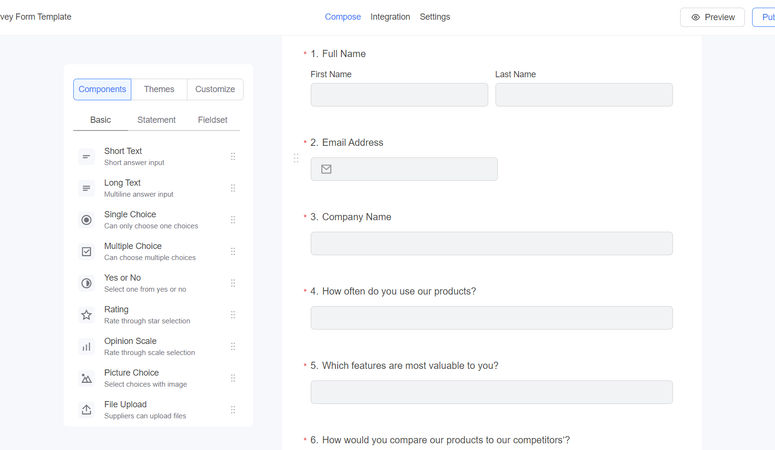Grab the drag handle beside Email Address question
This screenshot has width=775, height=450.
(x=296, y=158)
